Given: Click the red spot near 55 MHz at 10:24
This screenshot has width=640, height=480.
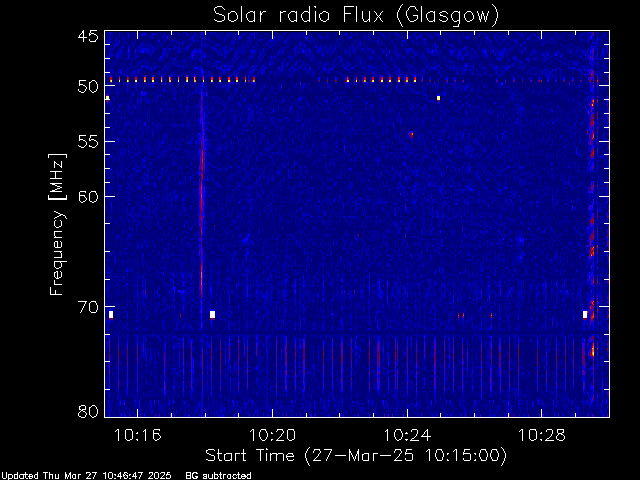Looking at the screenshot, I should 411,134.
